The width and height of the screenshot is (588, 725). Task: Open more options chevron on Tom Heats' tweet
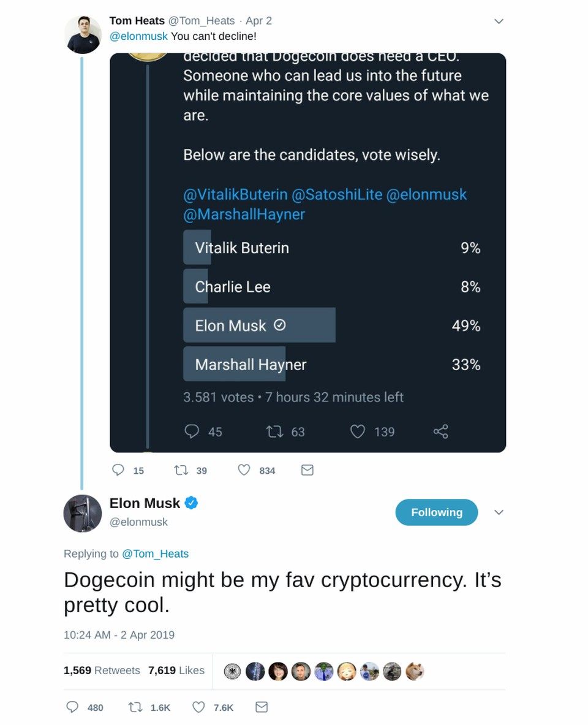click(x=499, y=21)
